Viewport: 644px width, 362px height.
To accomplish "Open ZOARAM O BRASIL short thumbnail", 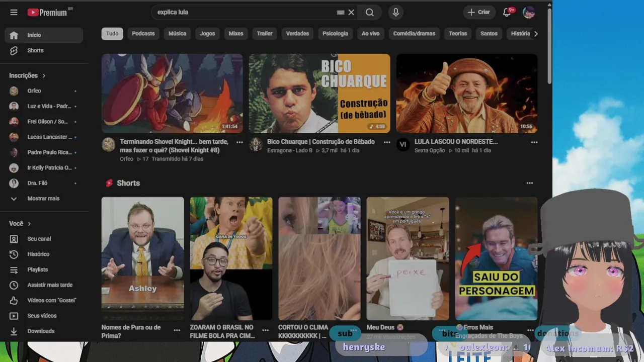I will (x=231, y=258).
